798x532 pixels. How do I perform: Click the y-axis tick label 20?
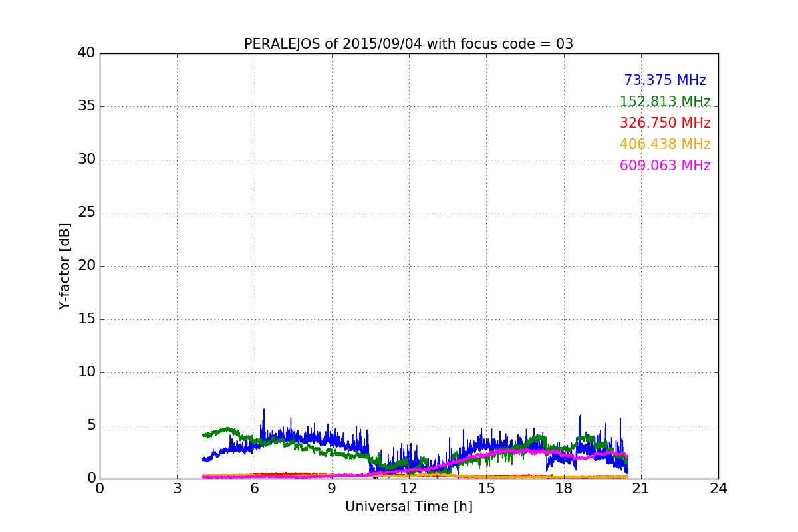coord(86,266)
